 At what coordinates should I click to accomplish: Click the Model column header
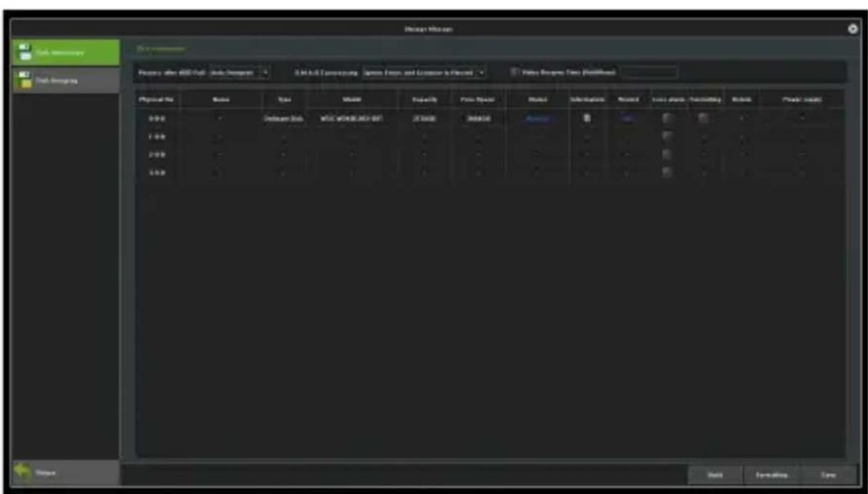coord(352,99)
